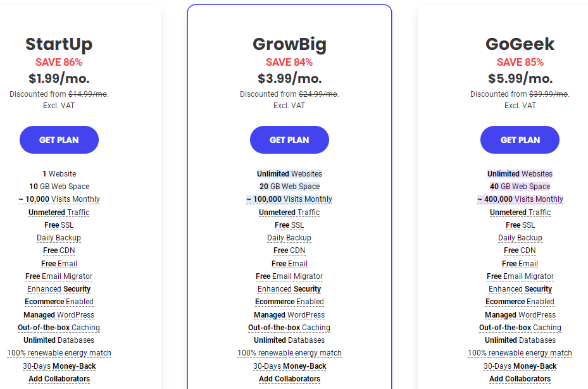Click Add Collaborators under the GrowBig plan
This screenshot has height=389, width=588.
[289, 379]
